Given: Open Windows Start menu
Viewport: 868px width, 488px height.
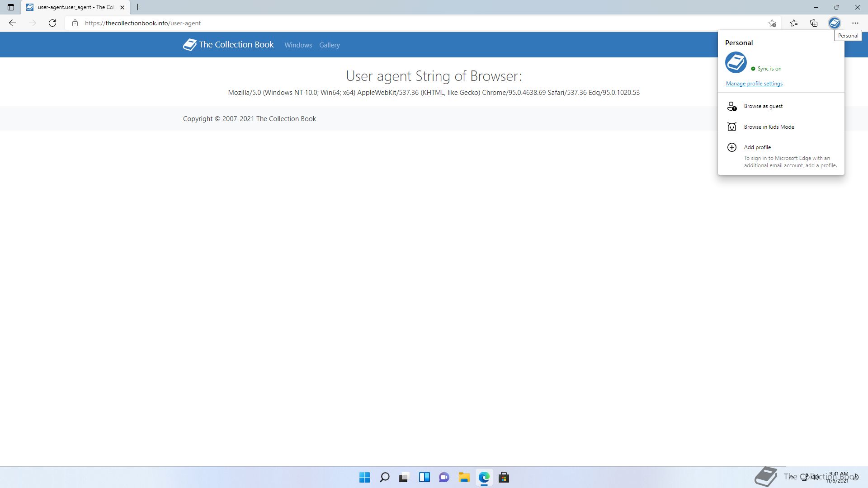Looking at the screenshot, I should [364, 478].
